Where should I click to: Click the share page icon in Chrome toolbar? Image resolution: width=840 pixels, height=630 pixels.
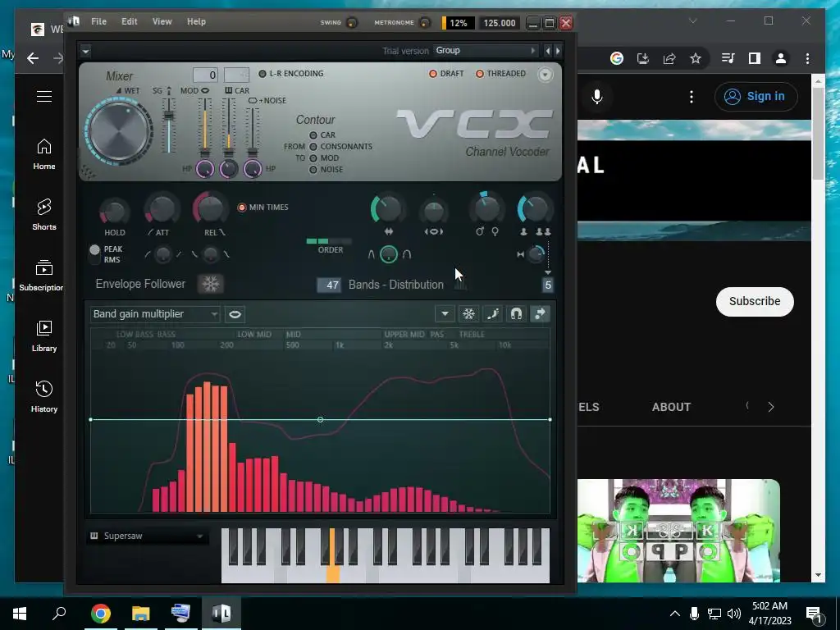coord(669,58)
